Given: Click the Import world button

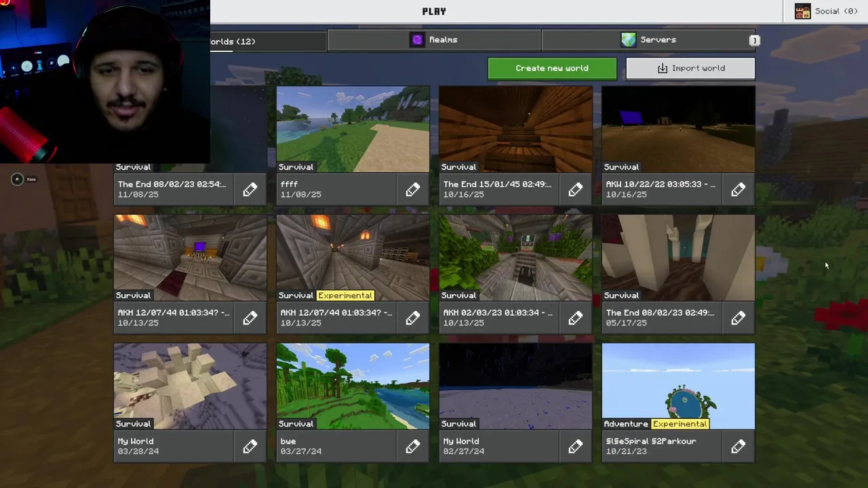Looking at the screenshot, I should point(690,68).
